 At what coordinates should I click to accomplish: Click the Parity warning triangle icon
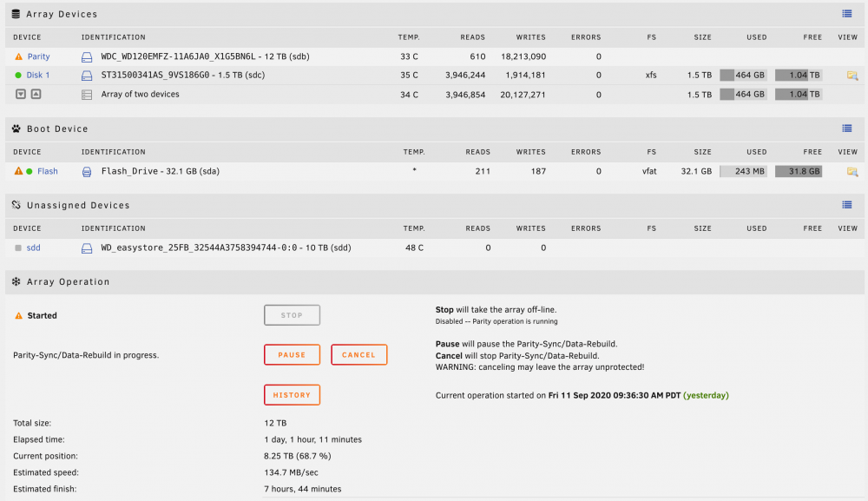[18, 56]
